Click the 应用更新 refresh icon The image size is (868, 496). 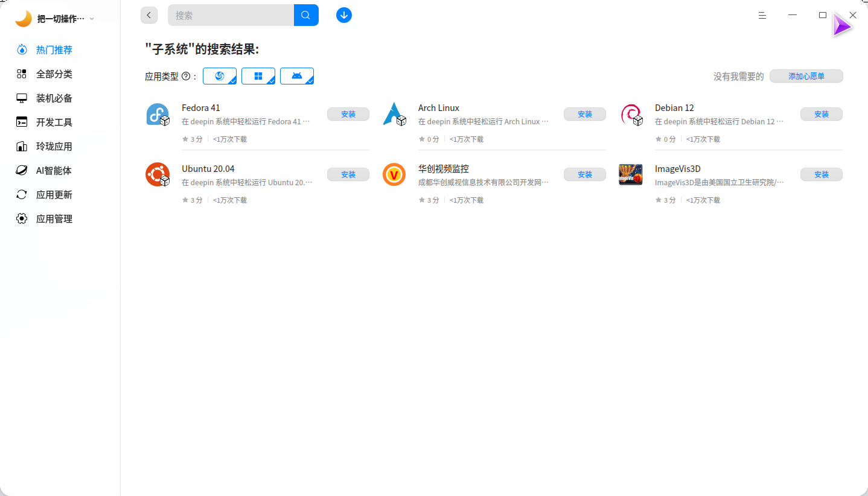click(22, 194)
